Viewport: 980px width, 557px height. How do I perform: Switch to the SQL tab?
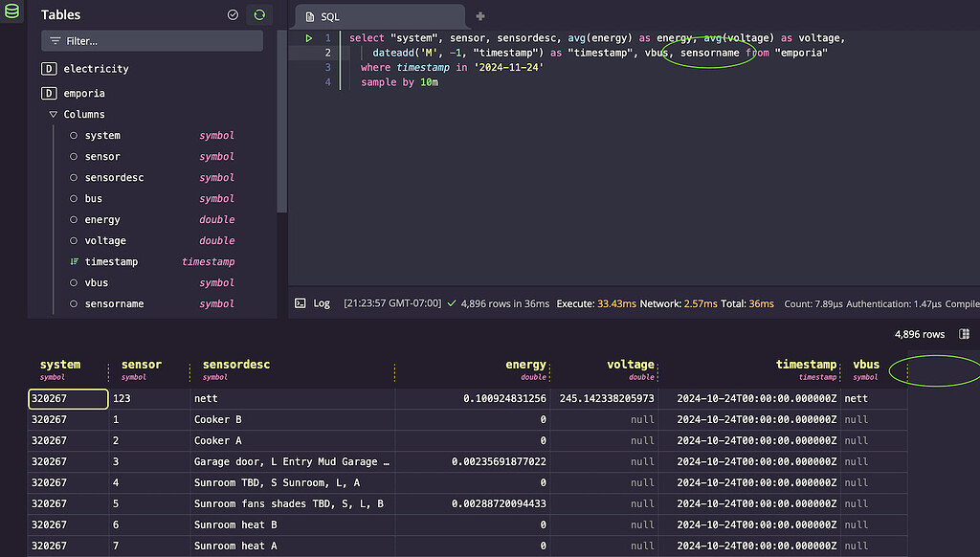[330, 15]
